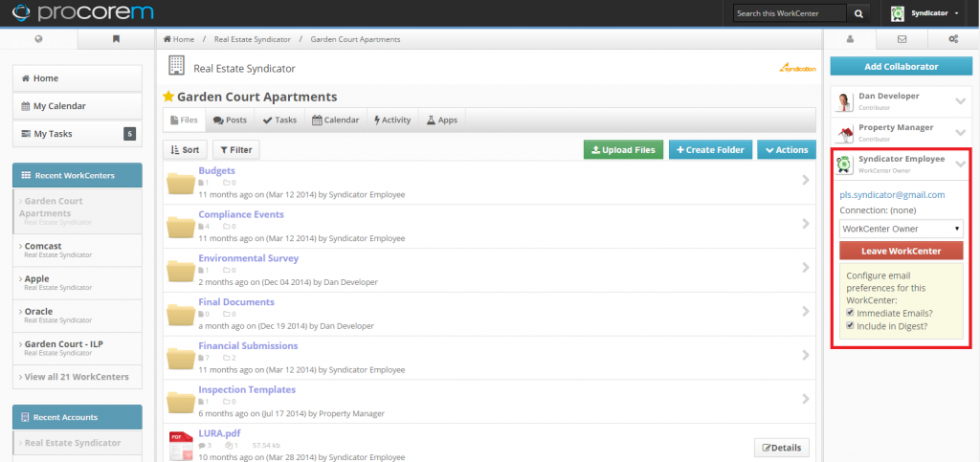Click Dan Developer's avatar picture
Screen dimensions: 980x462
[x=844, y=101]
